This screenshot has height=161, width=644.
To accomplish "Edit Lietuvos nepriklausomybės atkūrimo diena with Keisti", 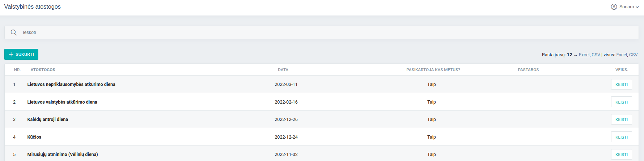I will click(621, 84).
